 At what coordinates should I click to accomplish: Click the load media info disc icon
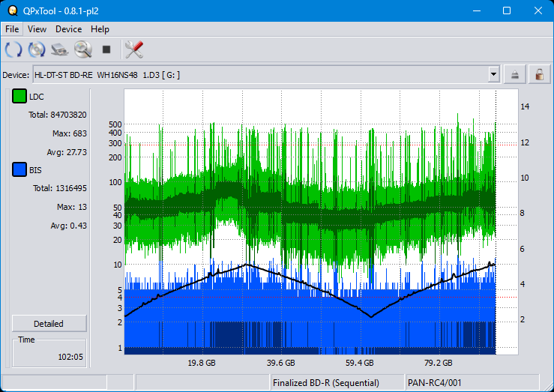[x=37, y=49]
